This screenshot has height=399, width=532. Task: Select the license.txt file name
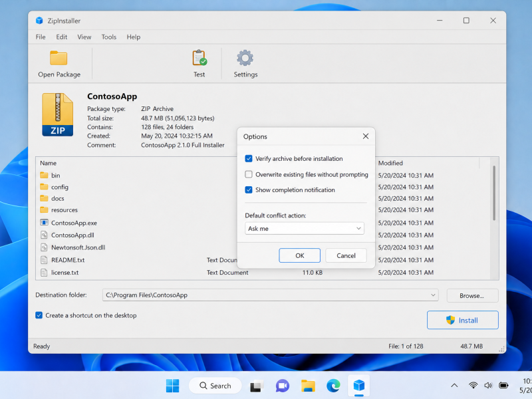(65, 272)
